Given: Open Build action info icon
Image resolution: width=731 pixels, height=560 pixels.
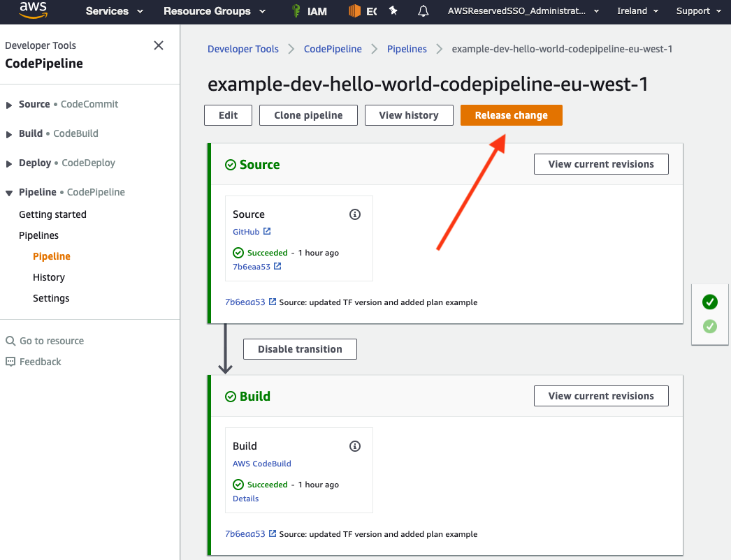Looking at the screenshot, I should [x=355, y=446].
